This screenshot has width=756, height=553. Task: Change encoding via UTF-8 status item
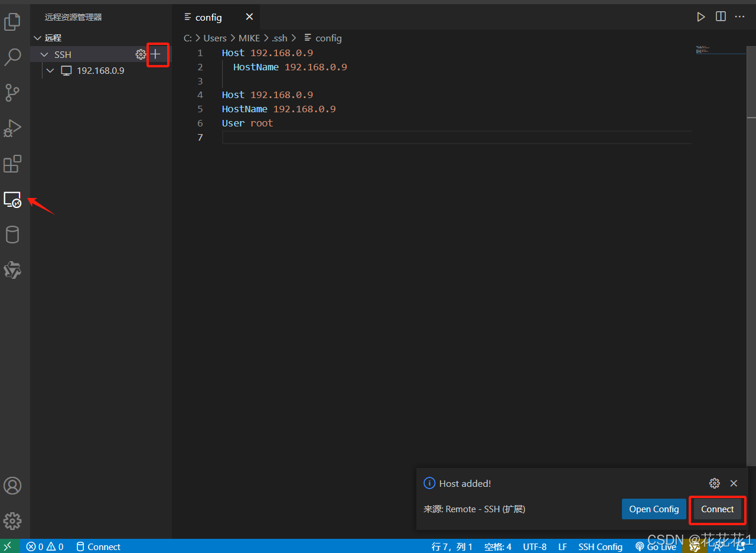click(x=535, y=547)
